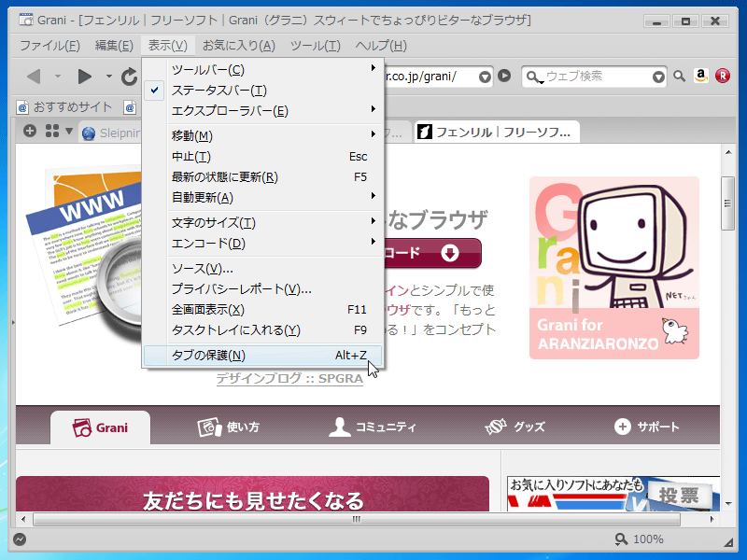Image resolution: width=747 pixels, height=560 pixels.
Task: Click the scroll right arrow
Action: [712, 519]
